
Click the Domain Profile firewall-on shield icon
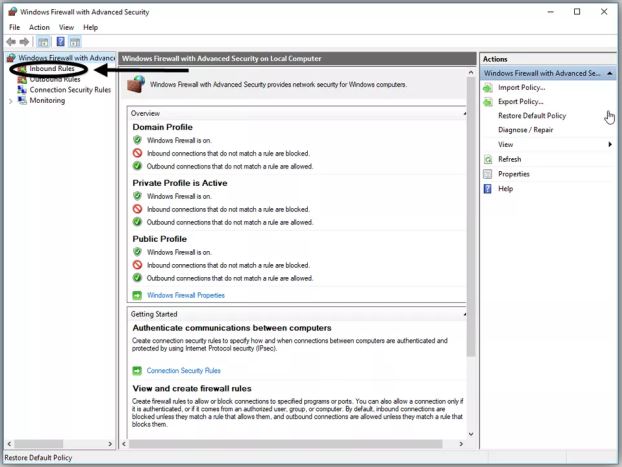[x=137, y=140]
